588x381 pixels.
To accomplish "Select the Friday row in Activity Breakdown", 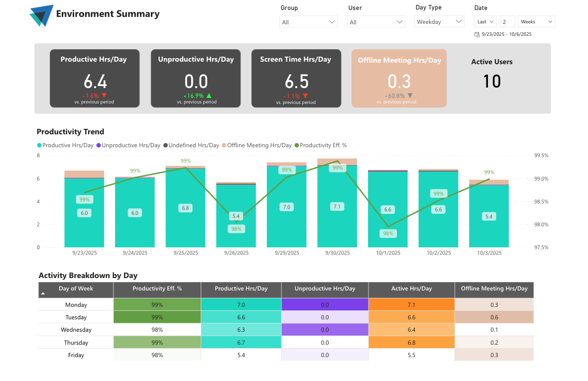I will [x=75, y=355].
